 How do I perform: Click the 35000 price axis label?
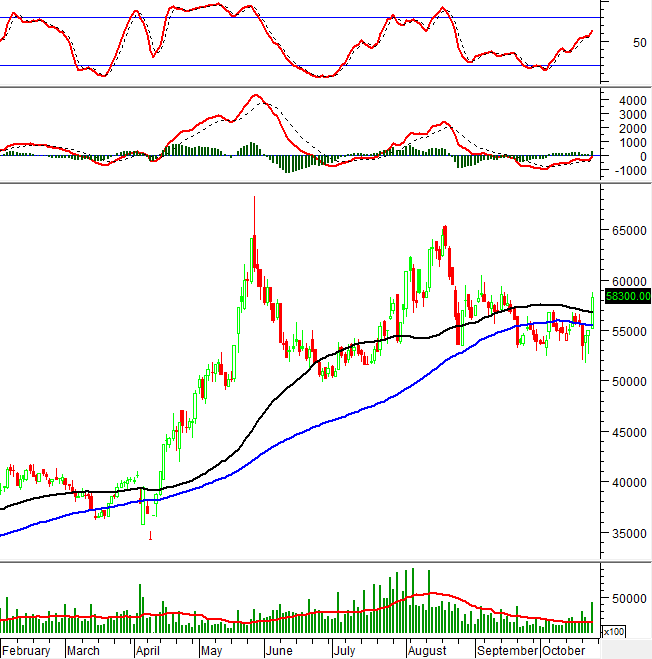point(625,533)
